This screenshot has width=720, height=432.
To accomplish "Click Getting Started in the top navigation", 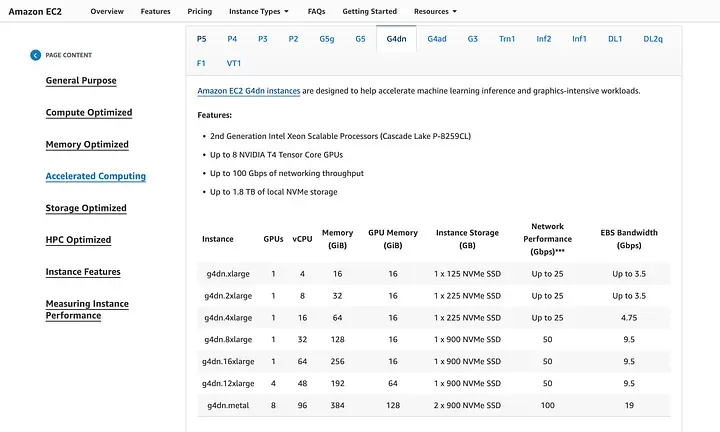I will (369, 11).
